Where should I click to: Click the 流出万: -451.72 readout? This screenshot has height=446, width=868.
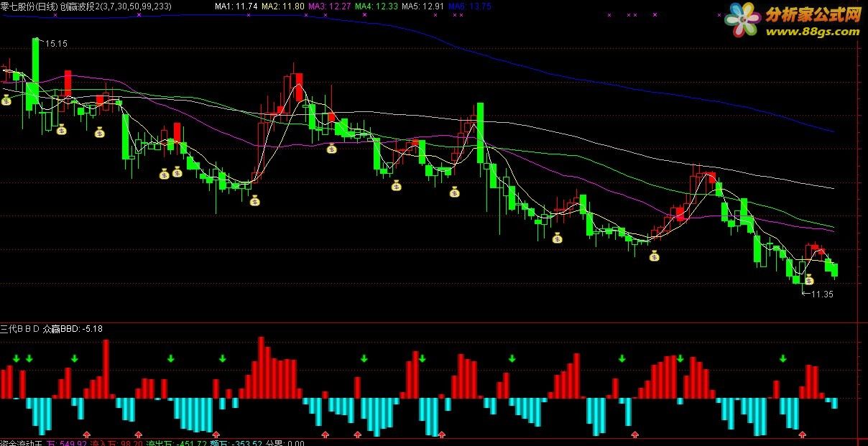(176, 443)
